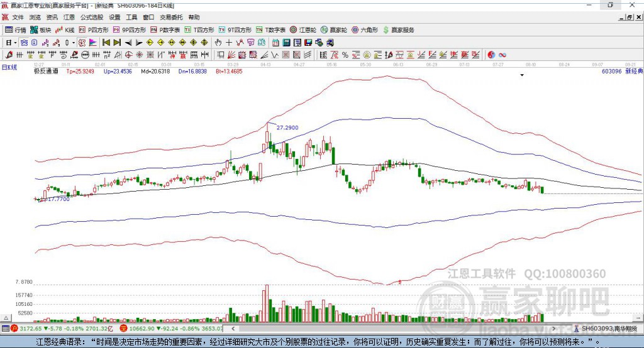Select the spiral drawing tool

coord(64,55)
